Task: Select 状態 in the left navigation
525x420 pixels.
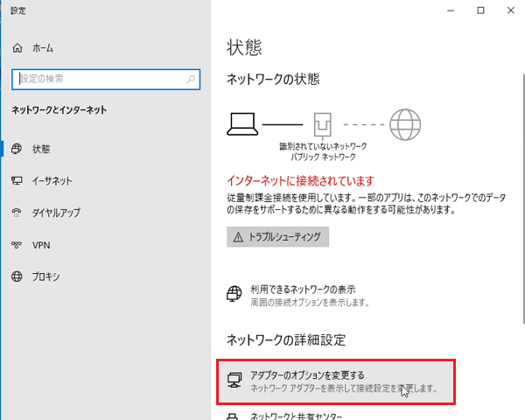Action: click(x=41, y=149)
